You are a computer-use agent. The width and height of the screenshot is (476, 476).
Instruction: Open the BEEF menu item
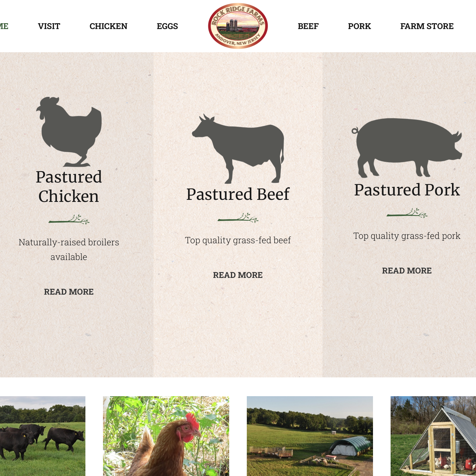[308, 26]
